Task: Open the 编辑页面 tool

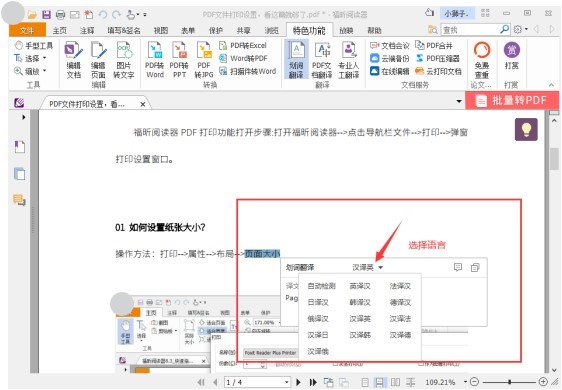Action: click(x=98, y=60)
